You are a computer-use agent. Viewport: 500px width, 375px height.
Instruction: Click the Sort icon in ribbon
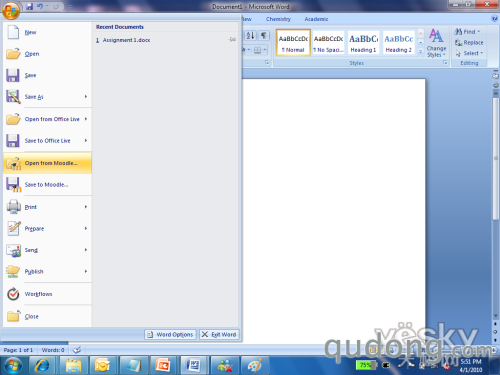[x=251, y=35]
